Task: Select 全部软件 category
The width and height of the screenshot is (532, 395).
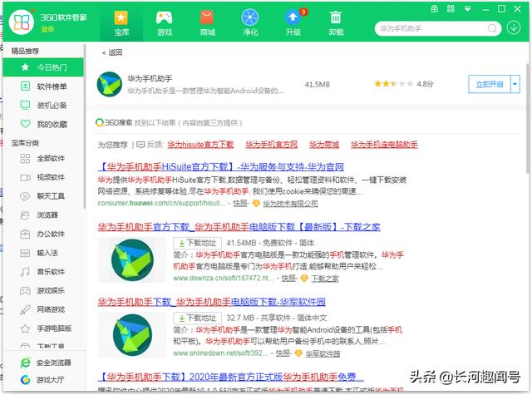Action: (x=43, y=158)
